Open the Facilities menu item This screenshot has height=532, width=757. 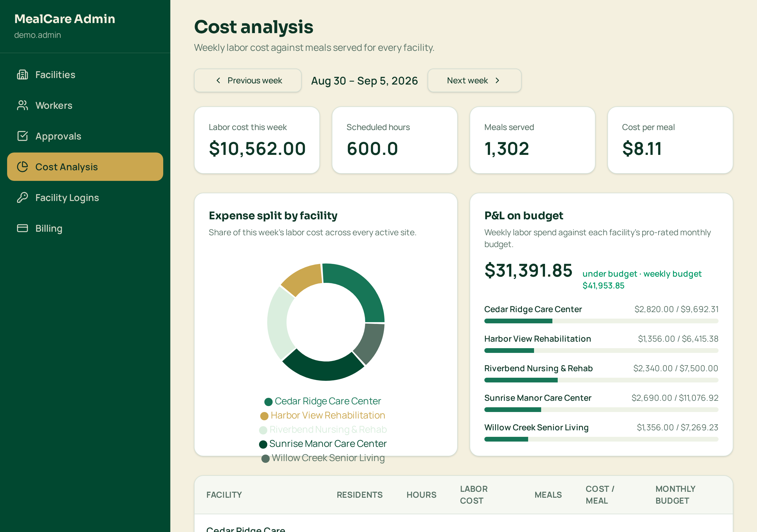click(85, 75)
